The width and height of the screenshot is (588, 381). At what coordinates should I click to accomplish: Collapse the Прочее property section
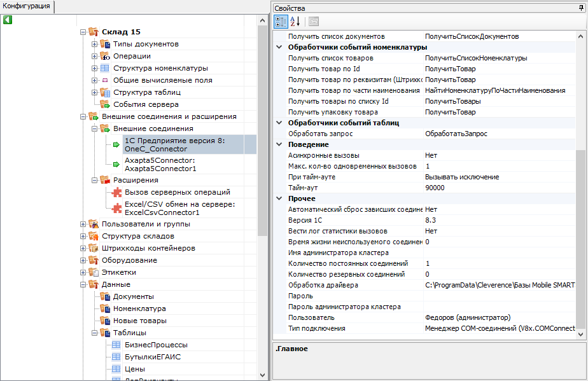tap(279, 198)
